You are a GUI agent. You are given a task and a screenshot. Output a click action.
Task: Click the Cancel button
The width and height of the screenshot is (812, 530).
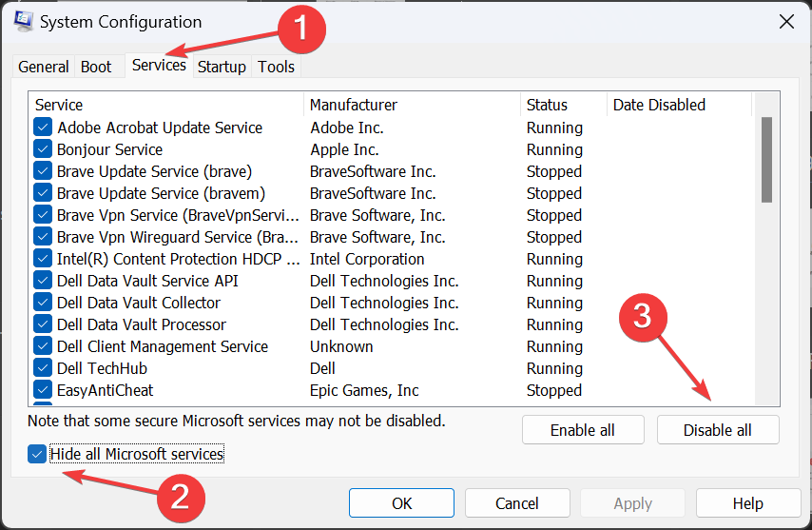coord(517,503)
